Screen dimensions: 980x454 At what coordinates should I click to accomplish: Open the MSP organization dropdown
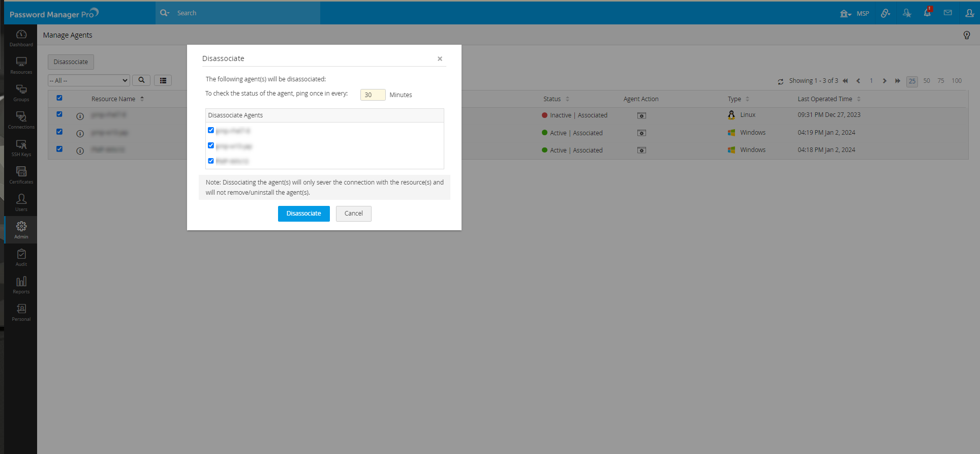coord(854,14)
